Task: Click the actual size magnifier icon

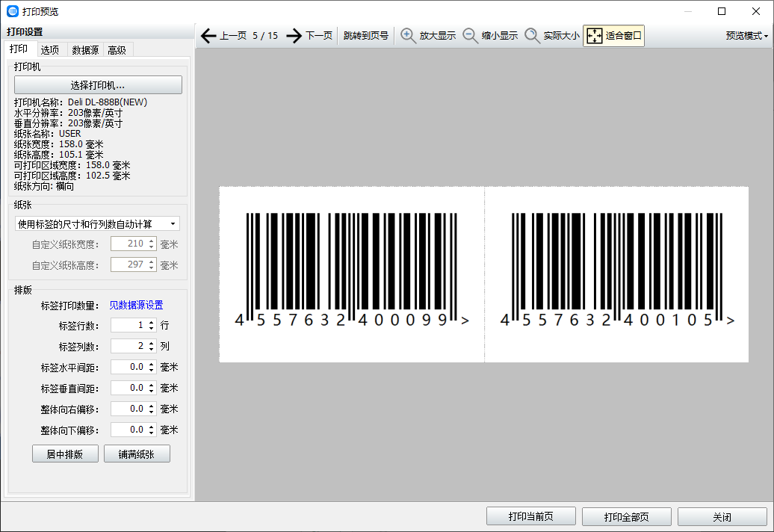Action: point(532,36)
